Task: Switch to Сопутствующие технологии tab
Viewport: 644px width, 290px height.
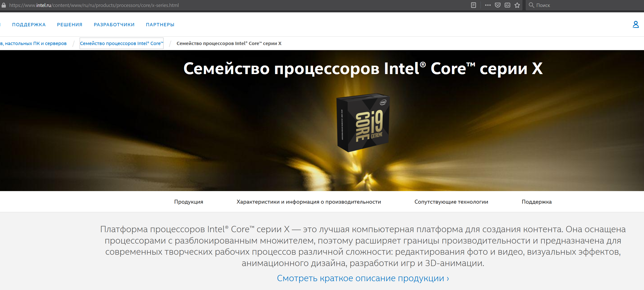Action: pyautogui.click(x=451, y=202)
